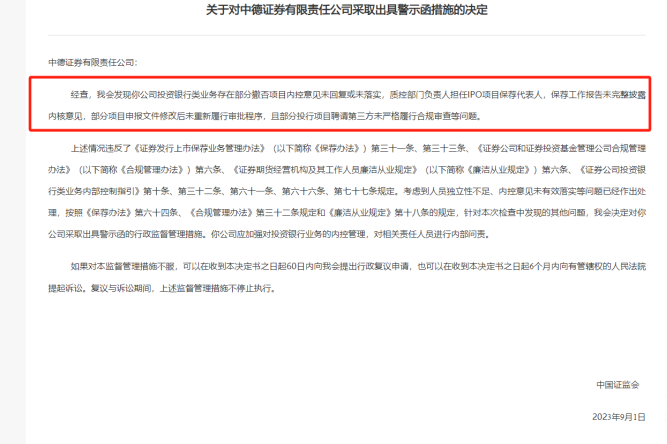
Task: Click the date 2023年9月1日
Action: [x=619, y=417]
